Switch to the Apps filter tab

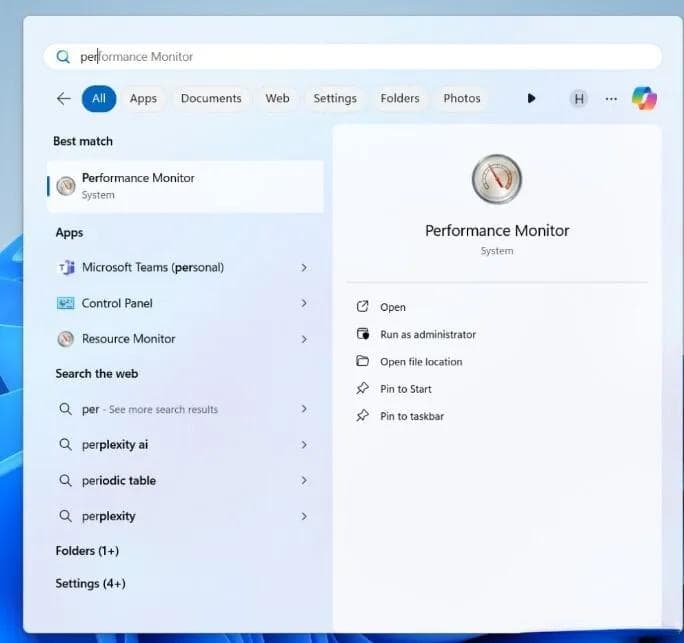click(x=143, y=99)
